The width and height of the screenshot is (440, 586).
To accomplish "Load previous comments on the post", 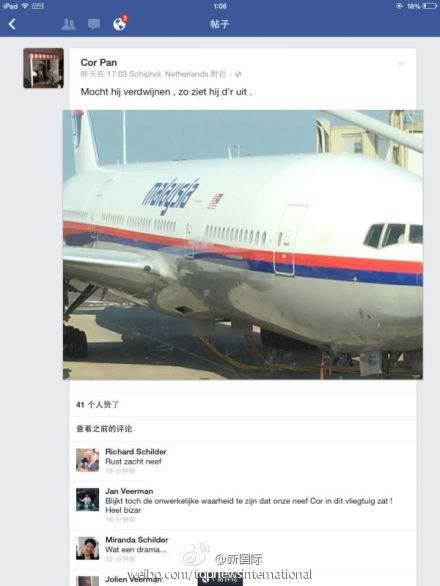I will (104, 429).
